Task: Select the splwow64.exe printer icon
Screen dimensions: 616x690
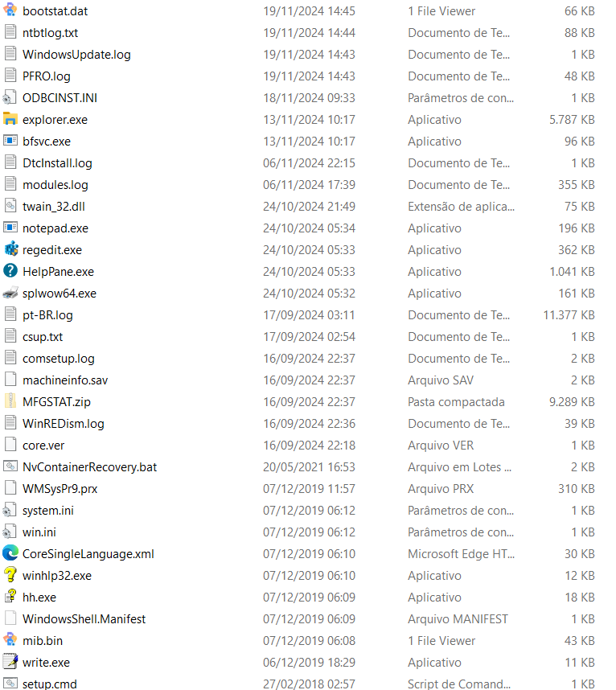Action: click(x=10, y=293)
